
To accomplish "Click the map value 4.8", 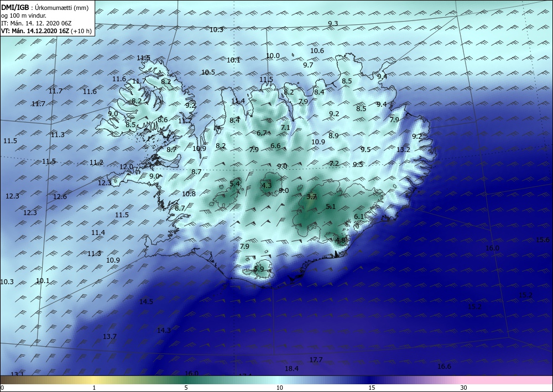I will pyautogui.click(x=340, y=241).
